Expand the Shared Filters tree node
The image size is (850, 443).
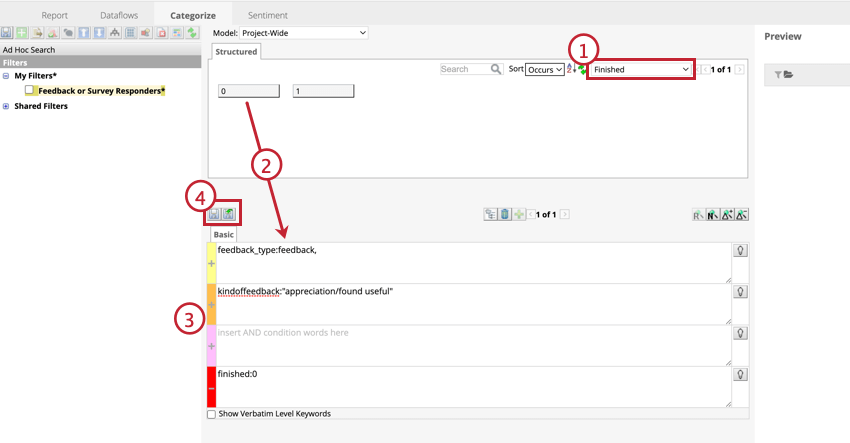pos(6,106)
